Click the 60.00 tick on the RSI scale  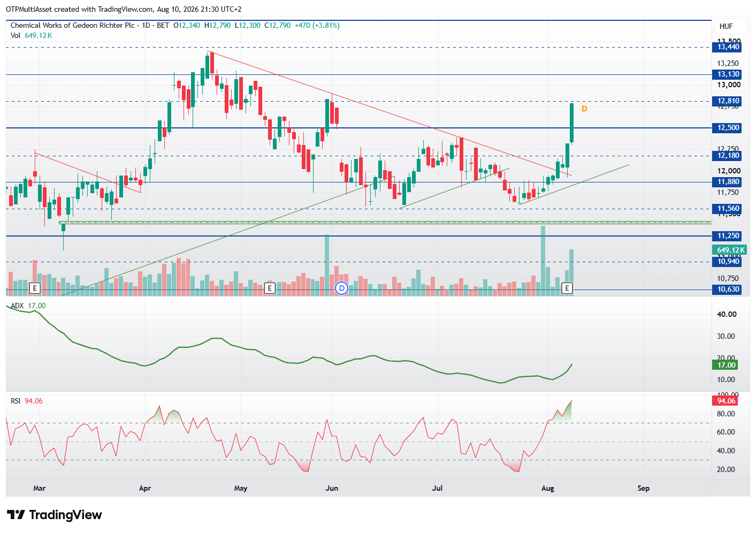click(726, 432)
